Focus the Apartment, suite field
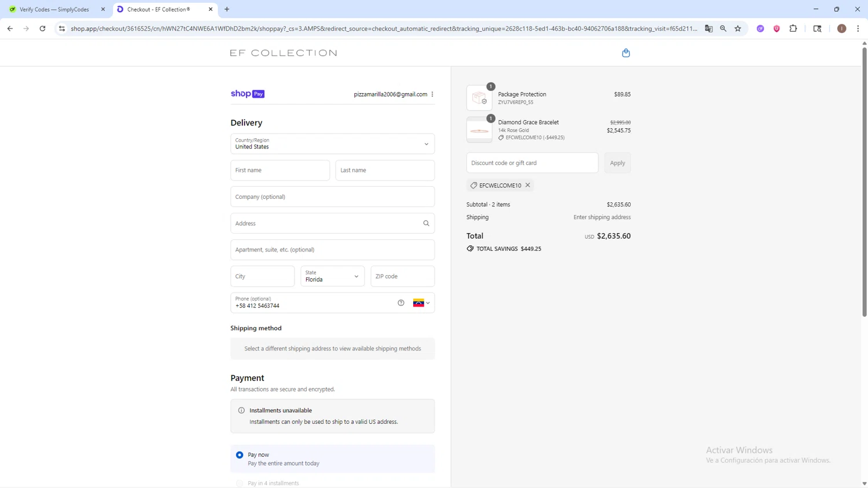The image size is (868, 488). (333, 250)
